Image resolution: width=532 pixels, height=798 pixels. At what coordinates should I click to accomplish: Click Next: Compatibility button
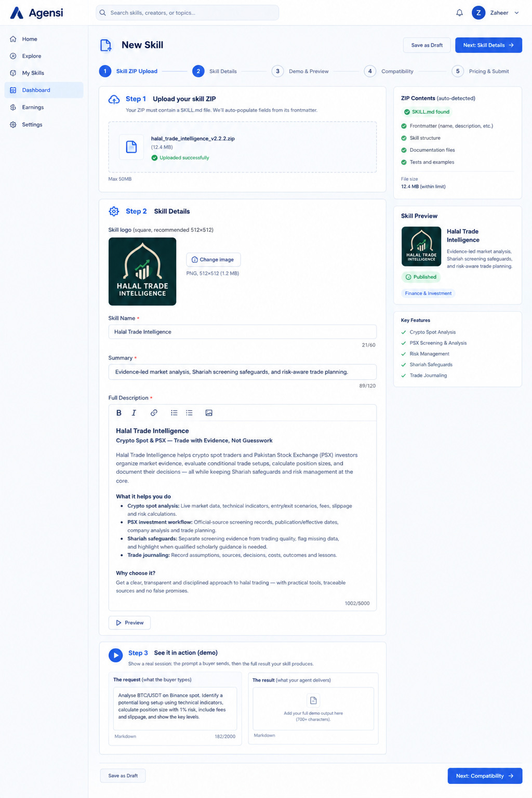click(485, 776)
